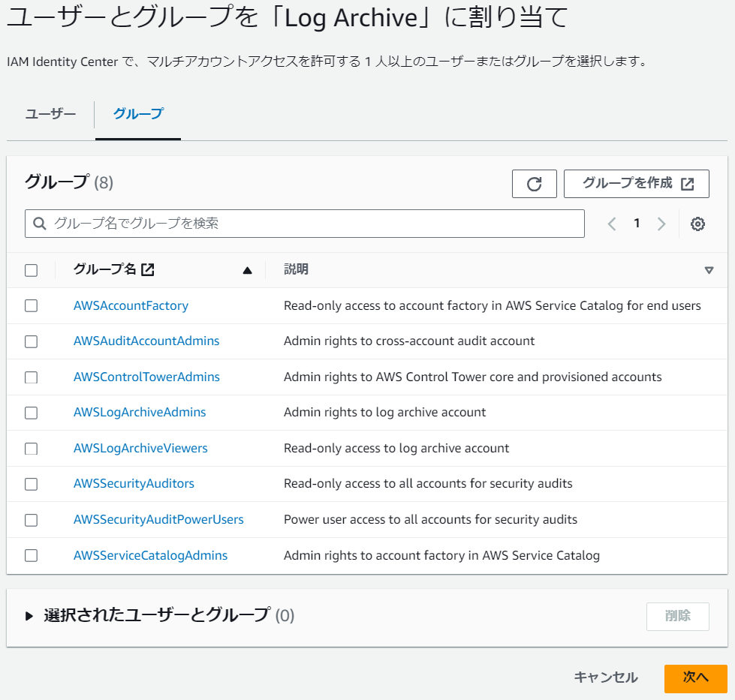Check the AWSAuditAccountAdmins group
The height and width of the screenshot is (700, 735).
[x=31, y=341]
